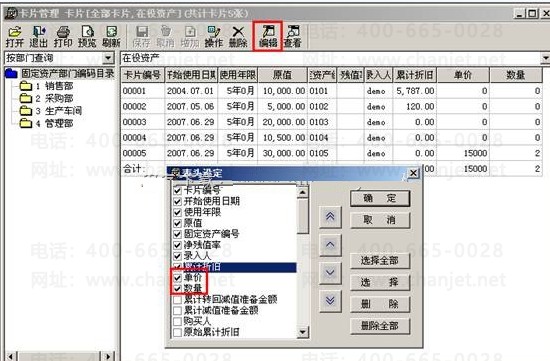550x361 pixels.
Task: Click the 卡片编号 column header
Action: (x=142, y=75)
